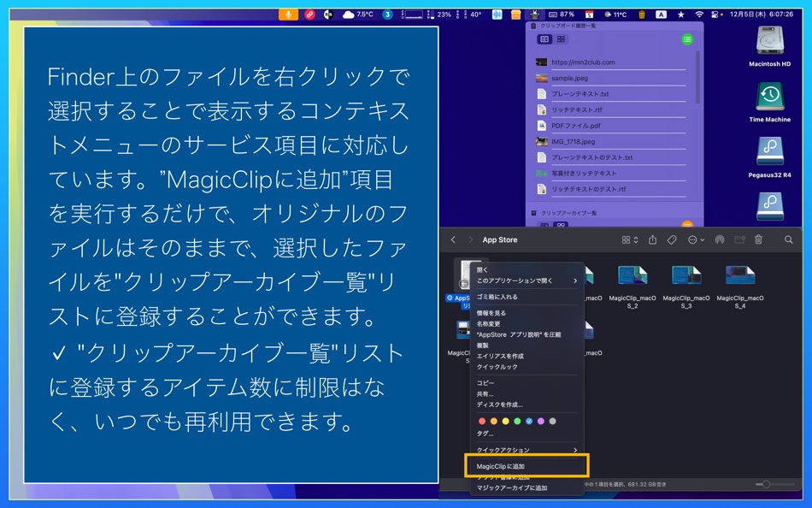This screenshot has width=812, height=508.
Task: Choose 名称変更 in context menu
Action: tap(527, 324)
